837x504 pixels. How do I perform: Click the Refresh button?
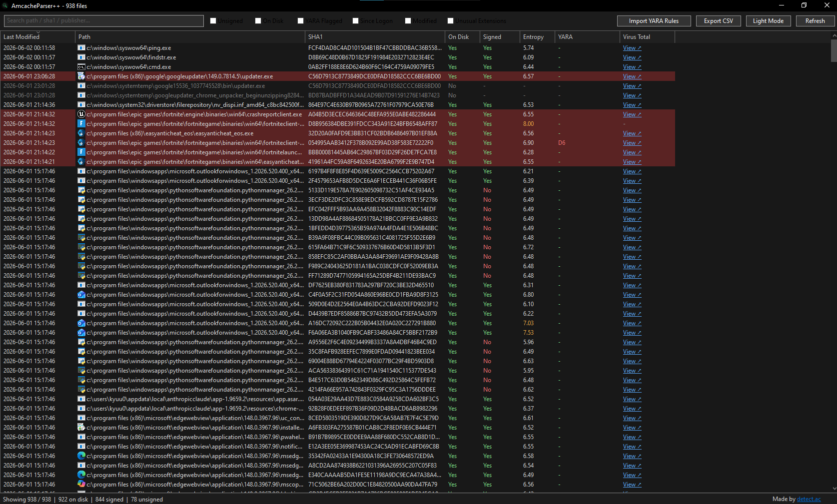(815, 21)
